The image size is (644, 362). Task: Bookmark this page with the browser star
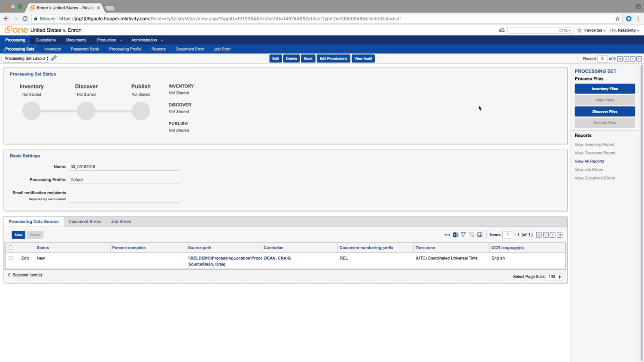618,19
